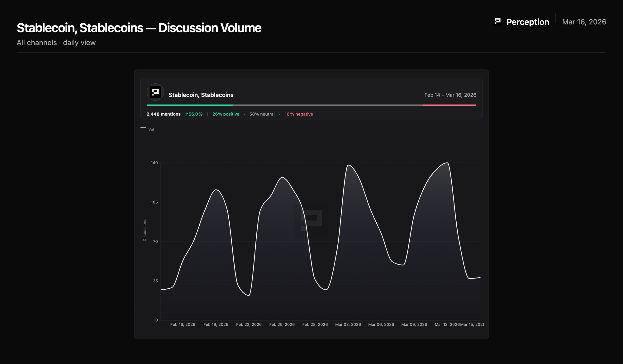Click the Stablecoin, Stablecoins card title
Viewport: 623px width, 364px height.
pyautogui.click(x=201, y=95)
